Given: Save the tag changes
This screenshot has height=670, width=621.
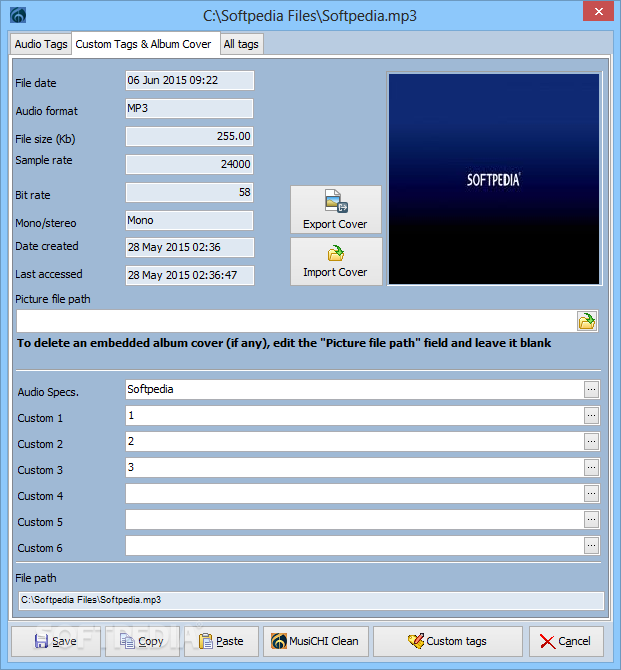Looking at the screenshot, I should pos(56,641).
